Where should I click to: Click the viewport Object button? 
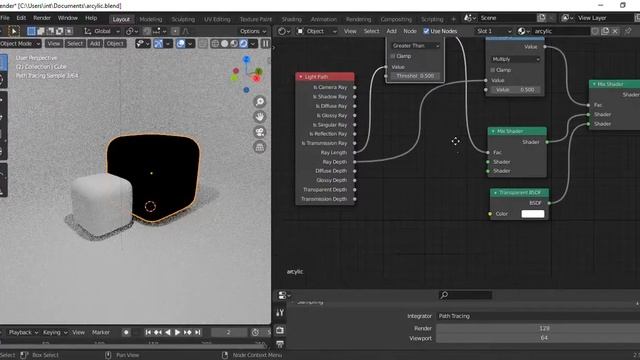coord(115,44)
